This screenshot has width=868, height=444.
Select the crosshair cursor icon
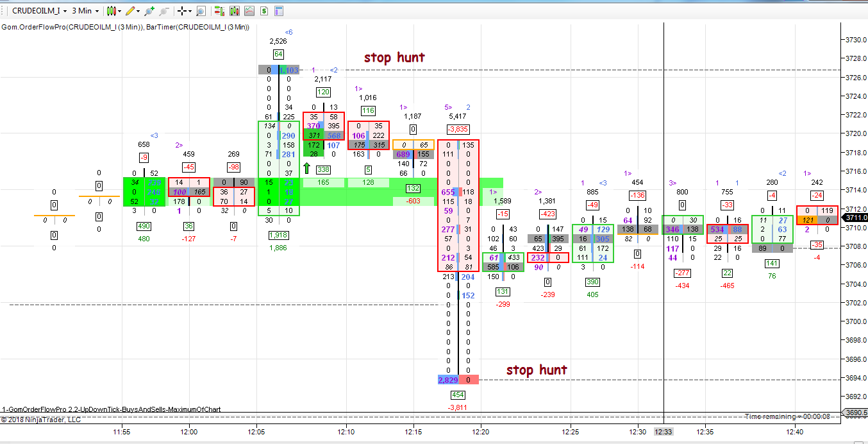(182, 11)
